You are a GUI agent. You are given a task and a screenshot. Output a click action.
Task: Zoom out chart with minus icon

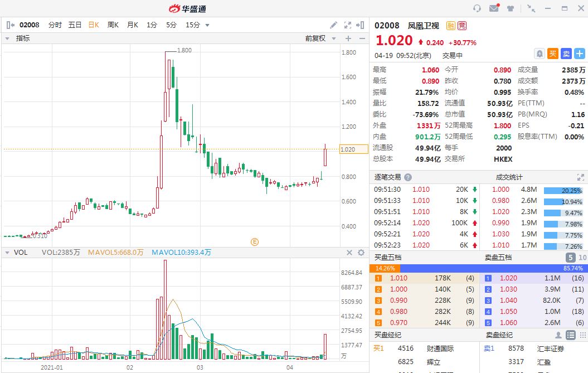(362, 38)
